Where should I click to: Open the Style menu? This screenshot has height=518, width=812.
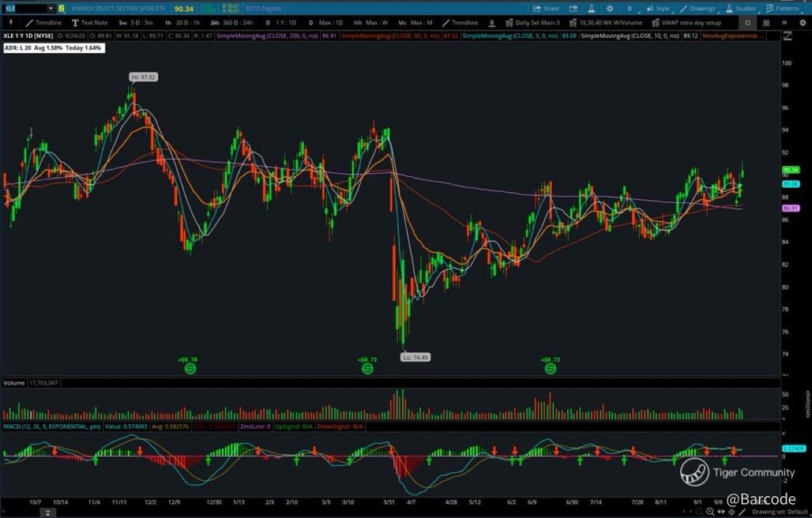click(x=658, y=8)
